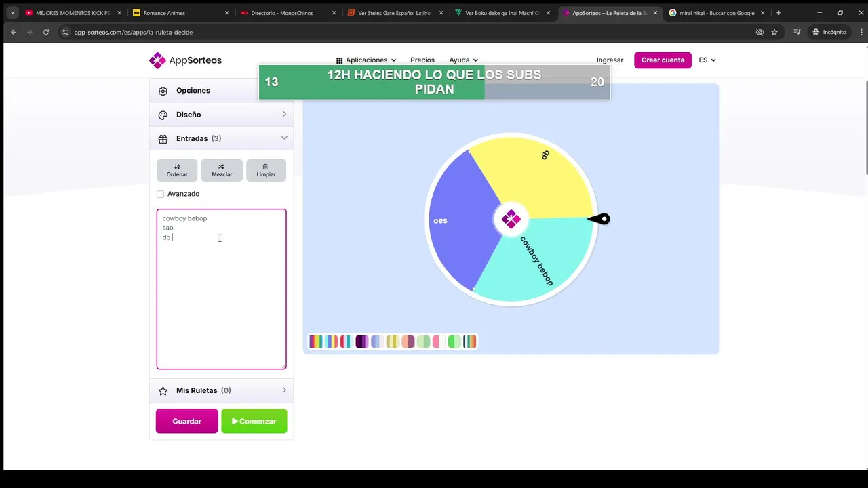
Task: Click inside the entries text area
Action: tap(221, 289)
